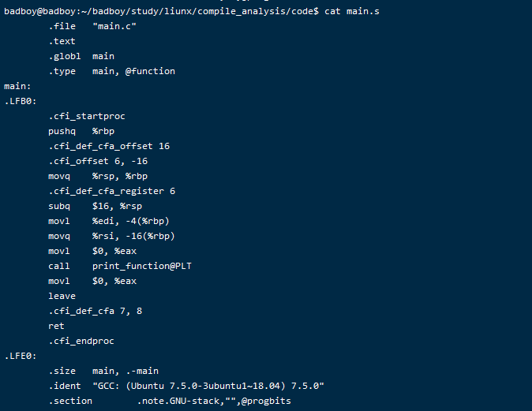Click the 'leave' instruction
The image size is (532, 411).
pyautogui.click(x=62, y=296)
